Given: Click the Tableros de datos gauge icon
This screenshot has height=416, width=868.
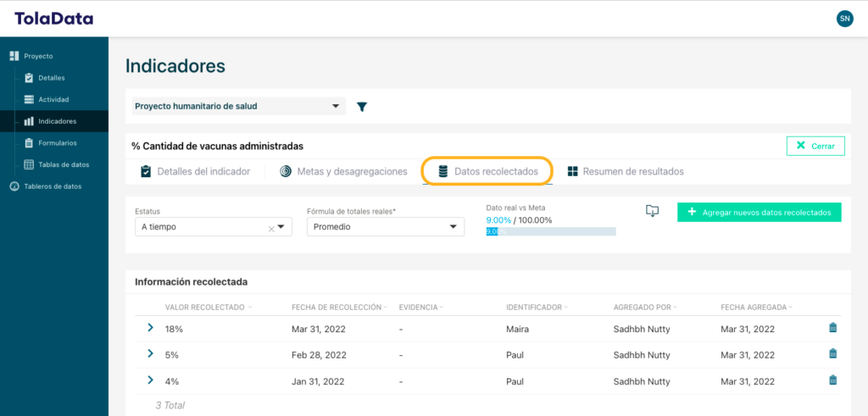Looking at the screenshot, I should [15, 186].
